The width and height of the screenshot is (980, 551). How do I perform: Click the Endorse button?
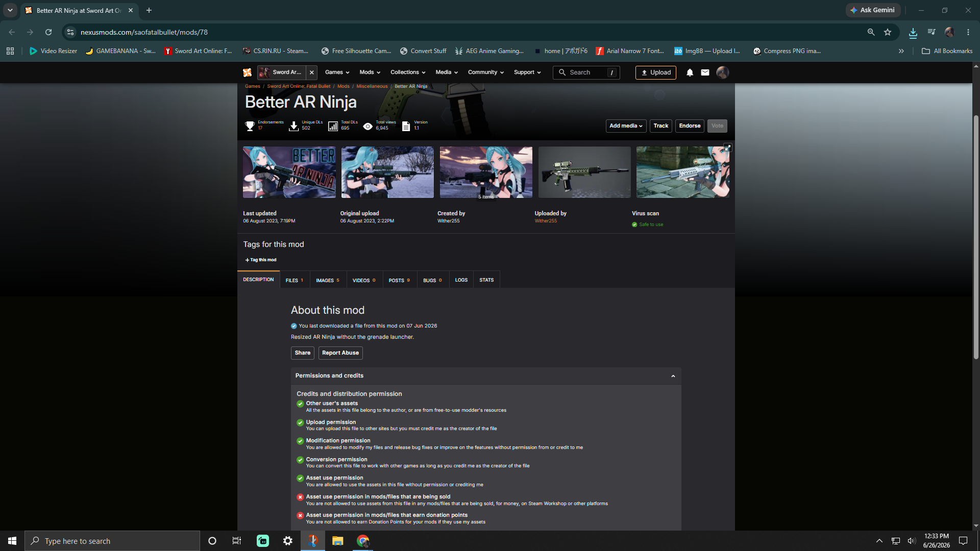pyautogui.click(x=690, y=126)
